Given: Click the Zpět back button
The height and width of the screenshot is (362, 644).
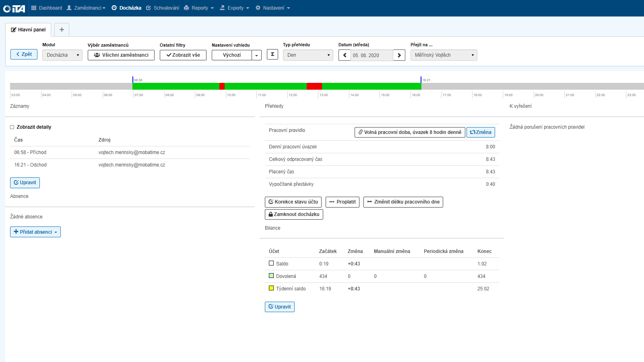Looking at the screenshot, I should (24, 54).
